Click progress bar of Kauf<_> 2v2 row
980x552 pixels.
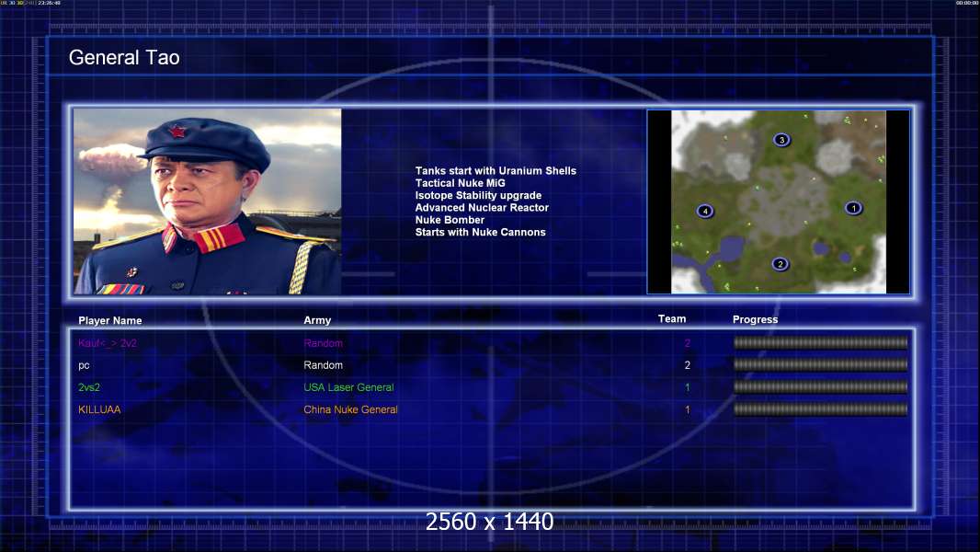[821, 342]
